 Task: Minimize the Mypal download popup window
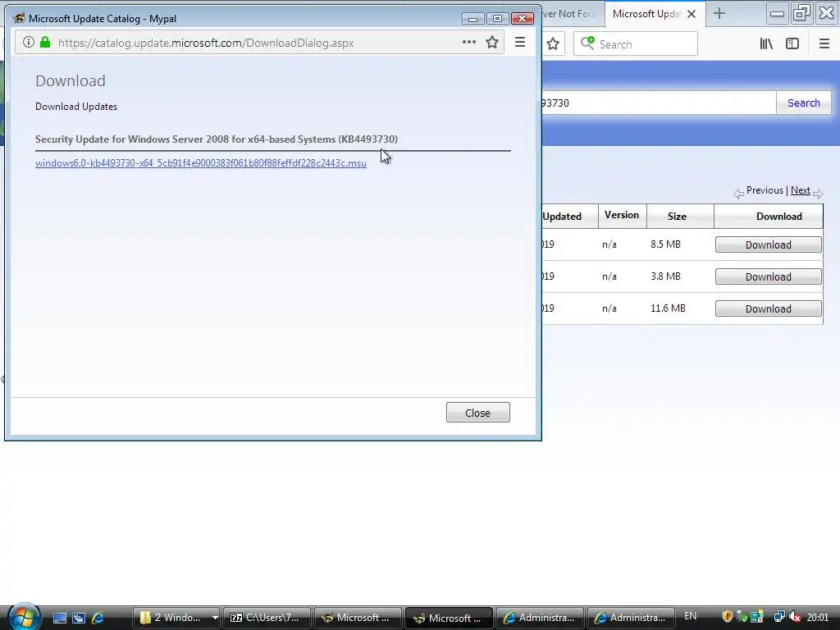pos(472,19)
